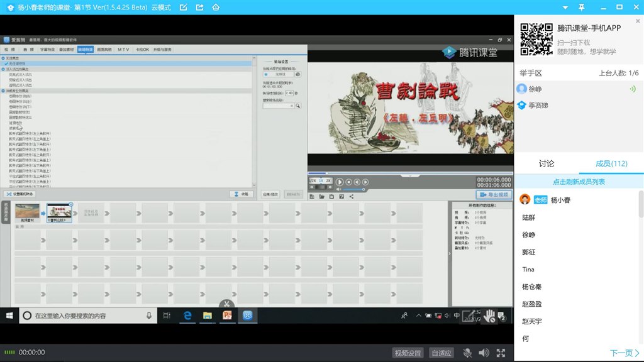Click the favorites button below transition list
Screen dimensions: 644x362
241,194
